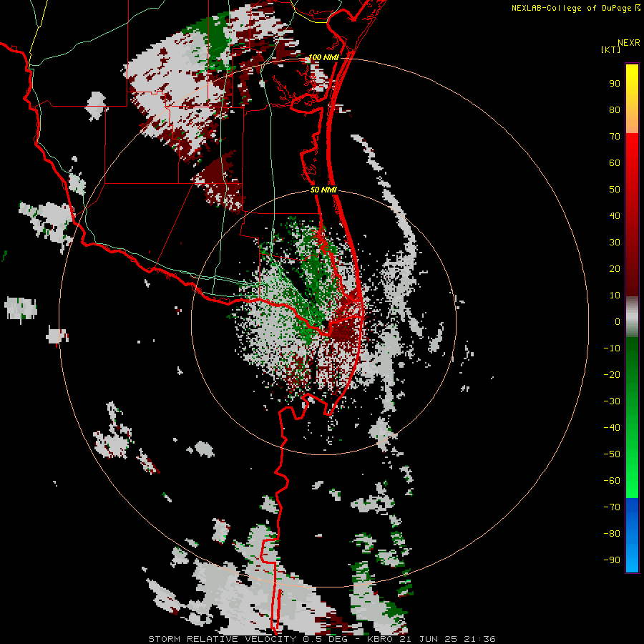Screen dimensions: 644x644
Task: Click the -60 value on velocity scale
Action: click(x=612, y=481)
